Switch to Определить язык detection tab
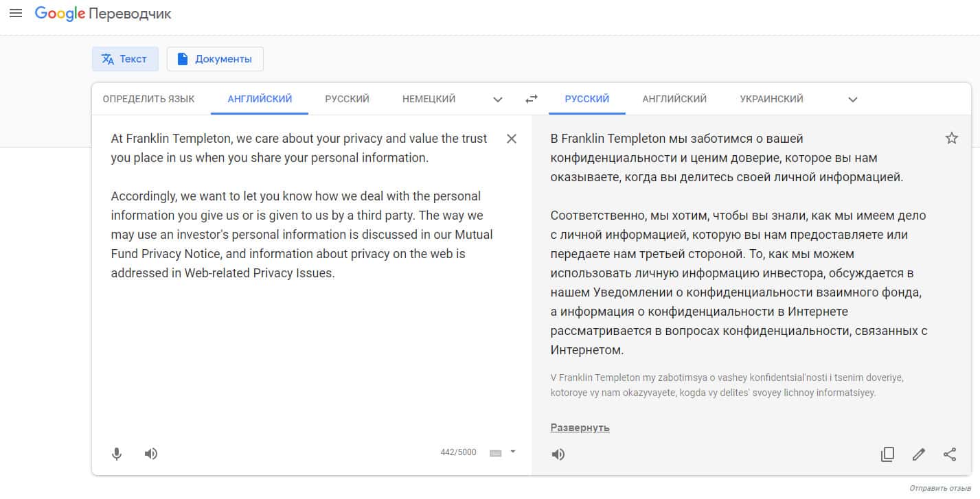The width and height of the screenshot is (980, 499). pos(148,99)
